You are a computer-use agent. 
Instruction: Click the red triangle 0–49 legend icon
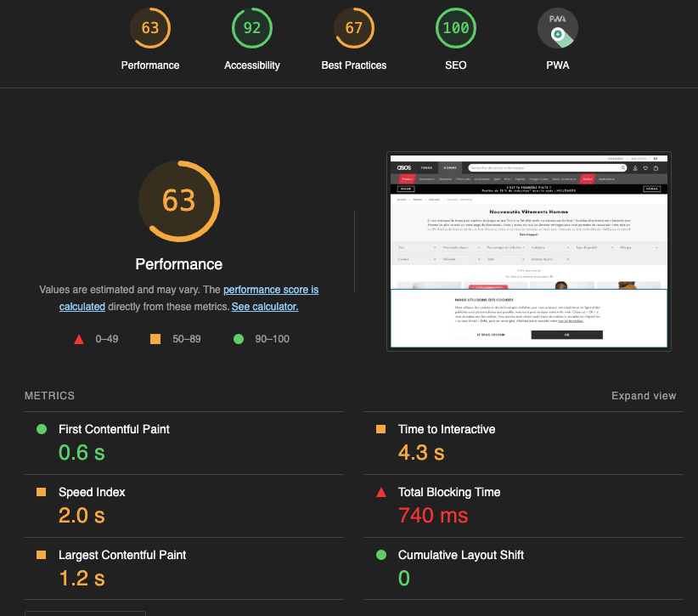(x=79, y=339)
